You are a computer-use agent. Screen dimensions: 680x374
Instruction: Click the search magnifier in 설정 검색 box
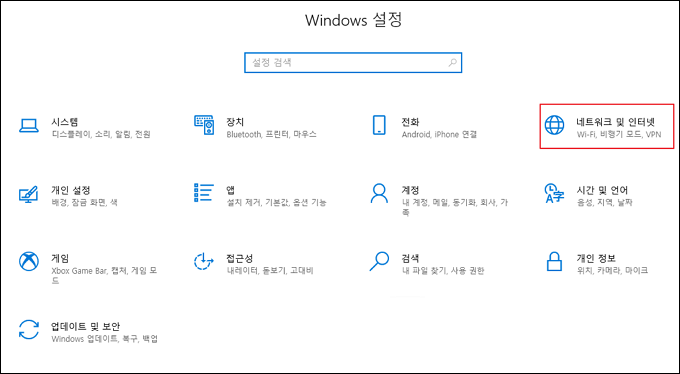tap(452, 62)
